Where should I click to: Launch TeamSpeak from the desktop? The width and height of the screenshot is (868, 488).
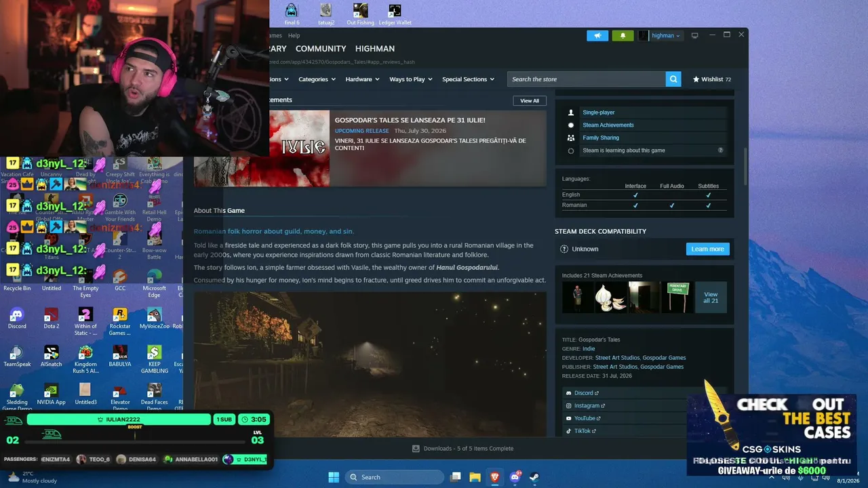tap(17, 356)
